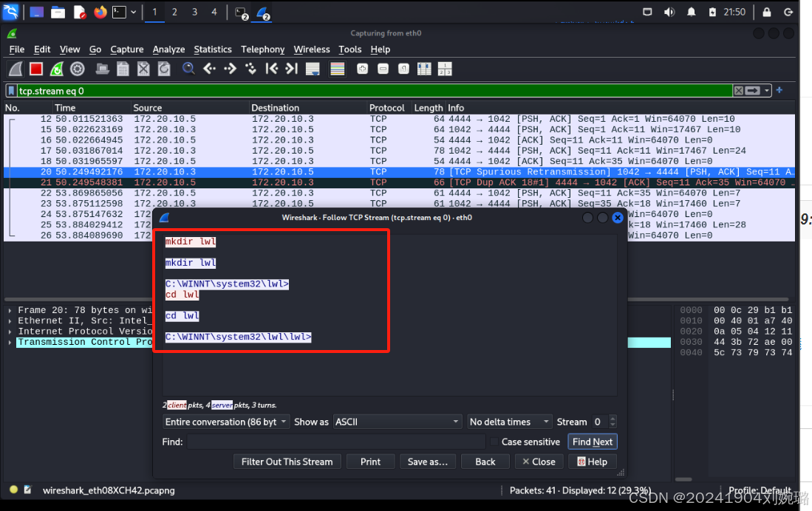This screenshot has height=511, width=812.
Task: Toggle auto-scroll during live capture
Action: [x=313, y=69]
